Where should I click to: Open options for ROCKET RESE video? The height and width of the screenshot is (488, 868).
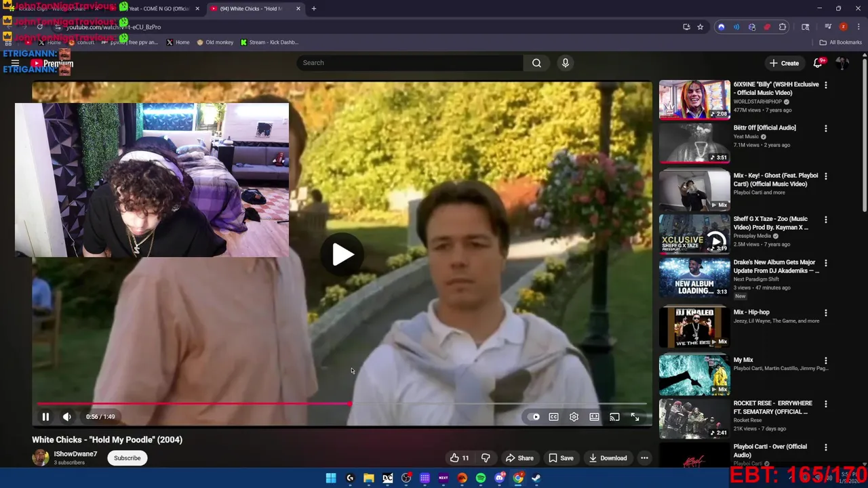point(825,404)
